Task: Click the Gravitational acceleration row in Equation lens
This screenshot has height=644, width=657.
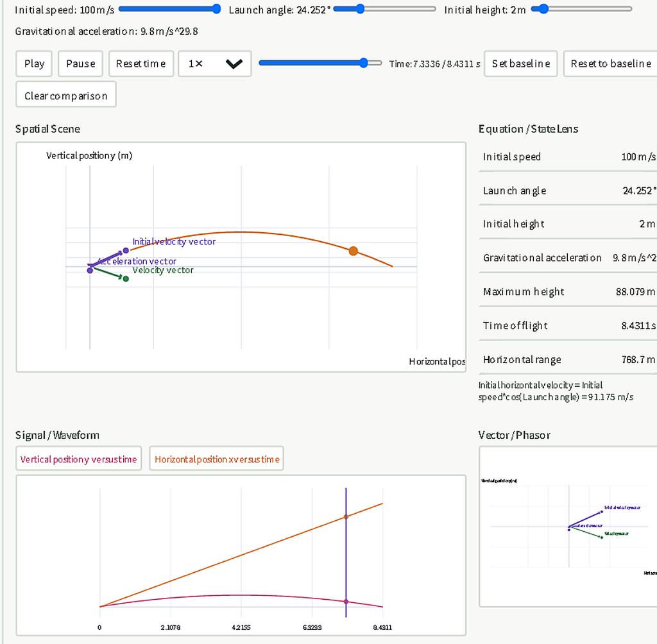Action: pyautogui.click(x=568, y=258)
